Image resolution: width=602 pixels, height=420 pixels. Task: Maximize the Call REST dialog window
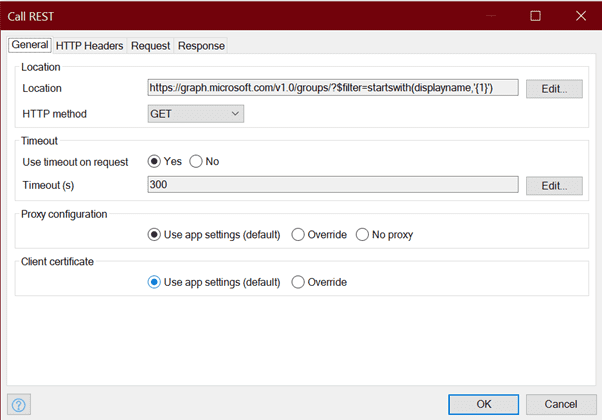535,16
